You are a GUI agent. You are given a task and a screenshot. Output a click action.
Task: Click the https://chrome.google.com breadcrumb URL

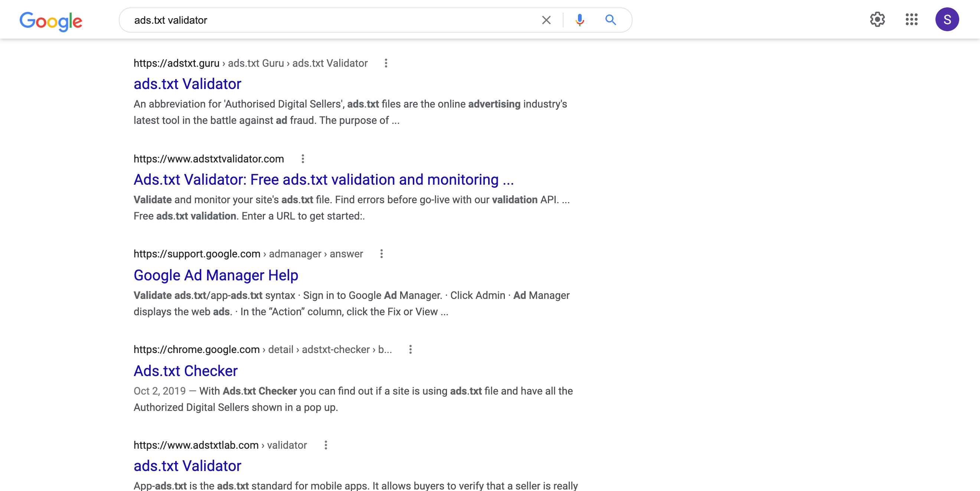pyautogui.click(x=197, y=350)
